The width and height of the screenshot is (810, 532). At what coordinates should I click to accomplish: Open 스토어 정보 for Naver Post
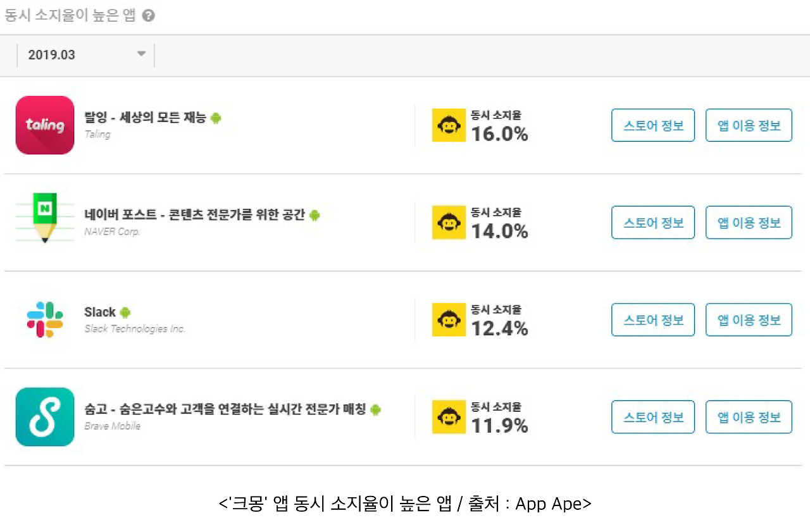[653, 223]
